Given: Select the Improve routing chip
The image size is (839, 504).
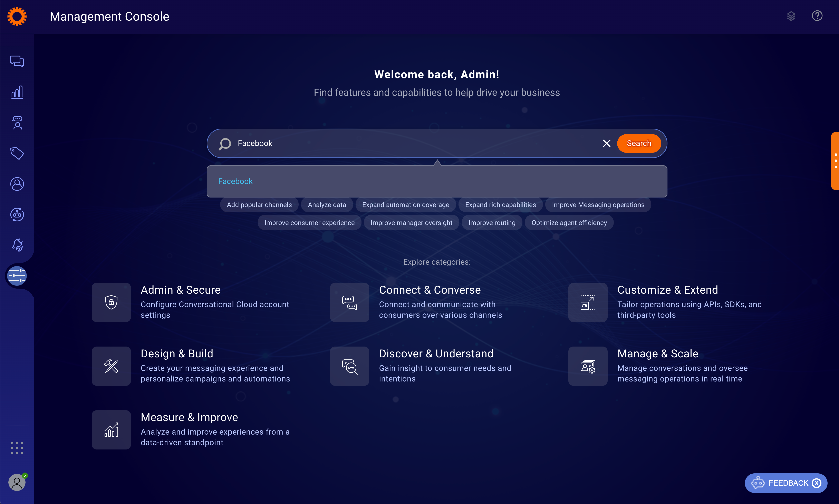Looking at the screenshot, I should (492, 223).
